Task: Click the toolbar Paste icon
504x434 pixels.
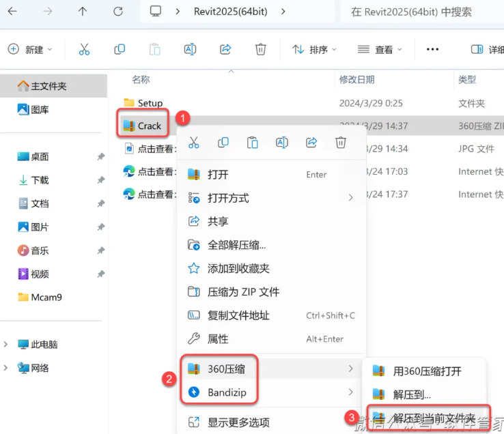Action: 154,49
